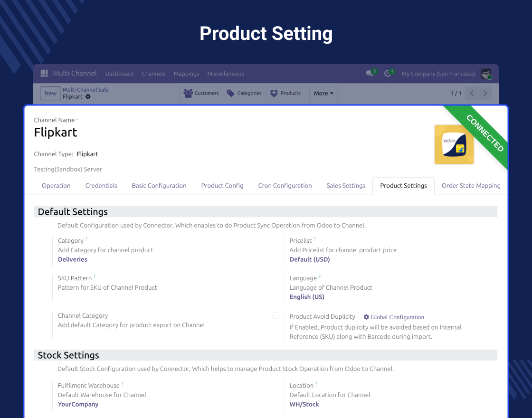Open the user avatar menu

[486, 74]
